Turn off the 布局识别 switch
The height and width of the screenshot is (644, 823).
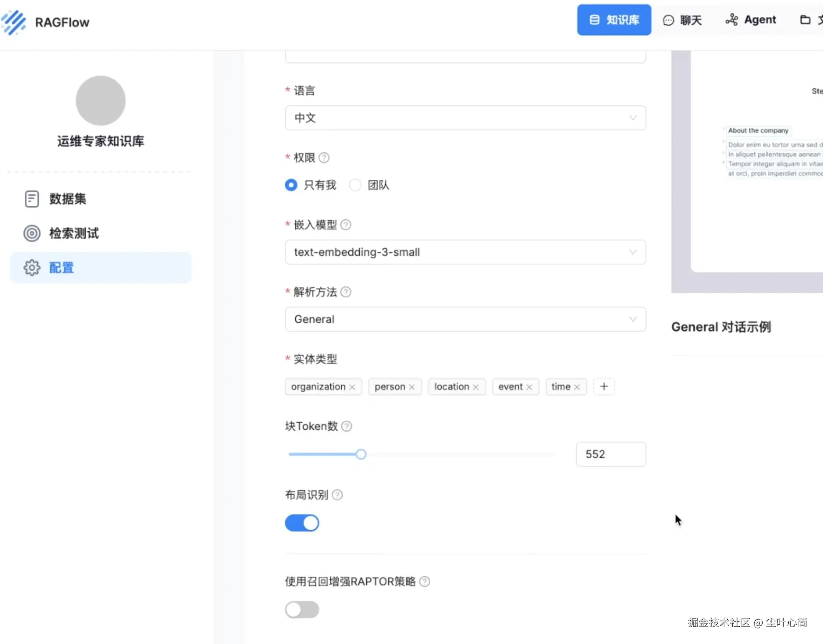(x=302, y=523)
